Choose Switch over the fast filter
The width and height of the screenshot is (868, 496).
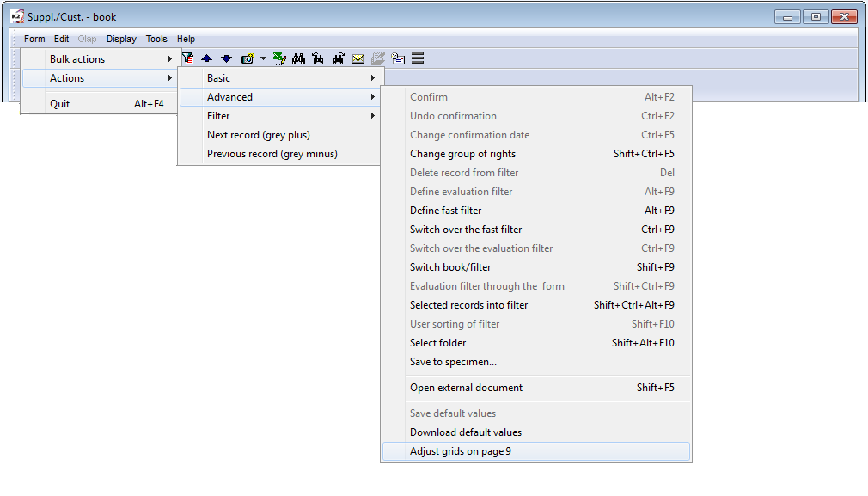coord(536,230)
